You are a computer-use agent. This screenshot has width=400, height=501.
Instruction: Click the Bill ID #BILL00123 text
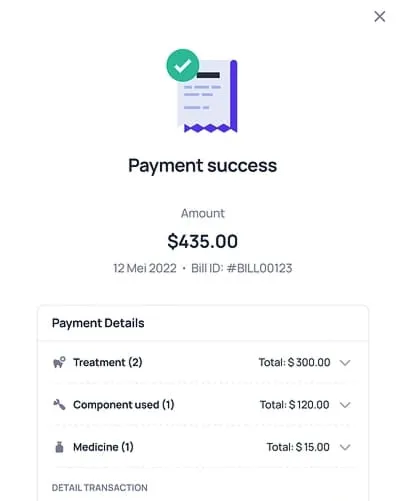pos(242,268)
